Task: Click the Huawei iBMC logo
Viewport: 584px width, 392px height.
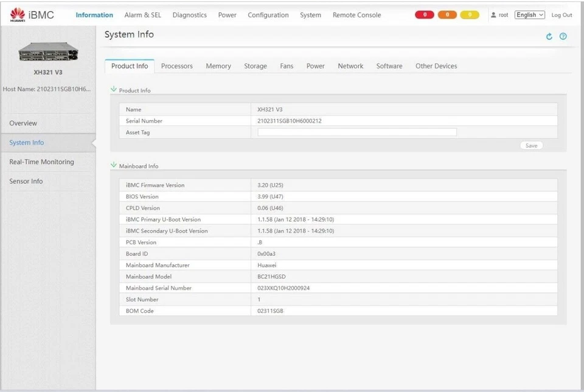Action: [30, 14]
